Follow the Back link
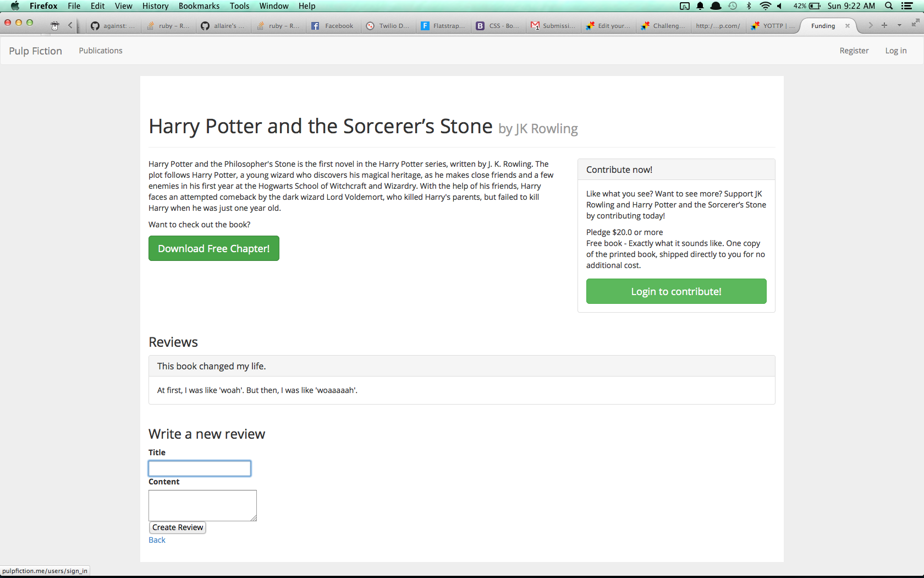This screenshot has height=578, width=924. coord(157,540)
